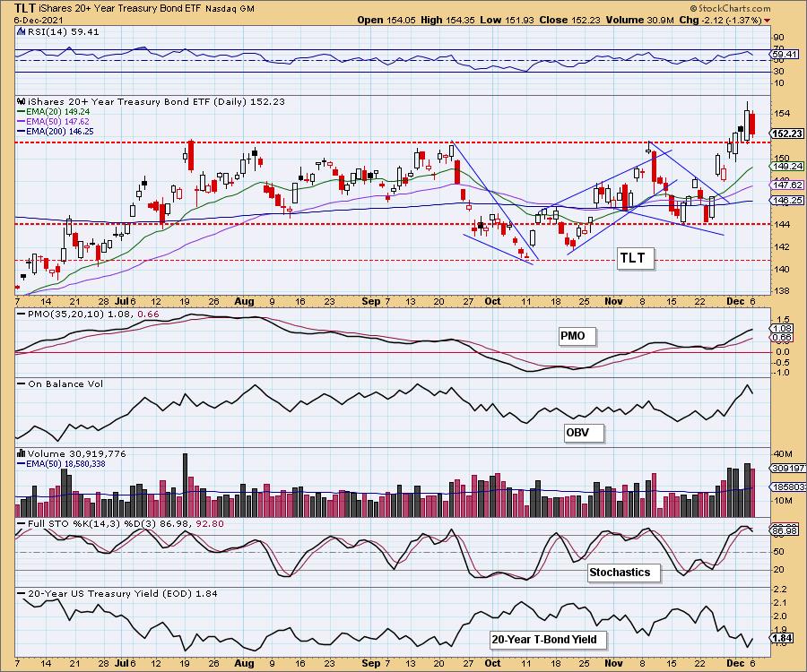Click the 146.25 EMA tag on right axis

787,201
